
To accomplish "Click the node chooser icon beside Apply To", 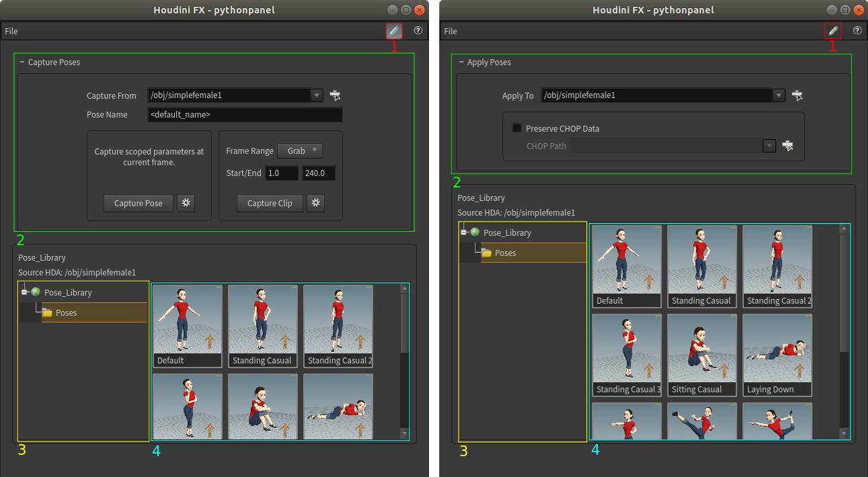I will (x=797, y=95).
